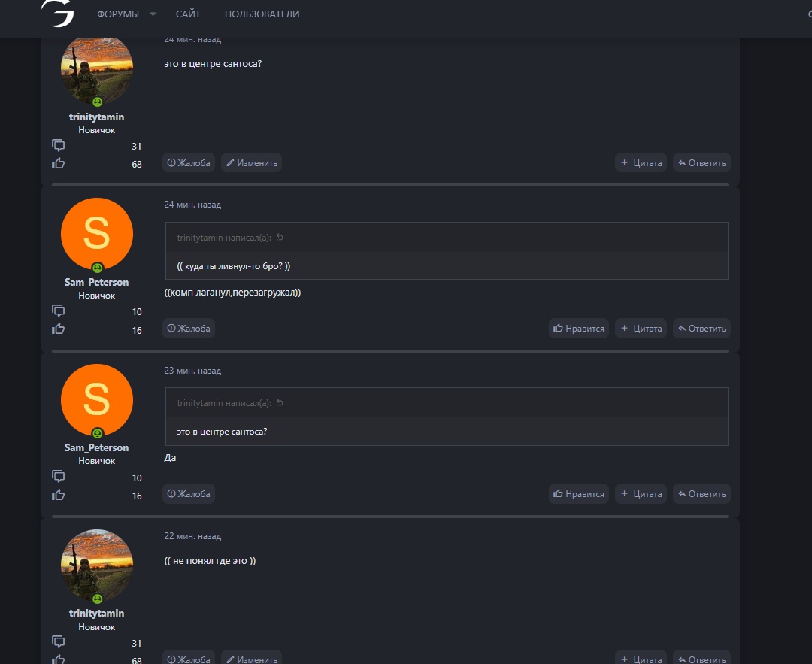Screen dimensions: 812x664
Task: Open the САЙТ menu item
Action: 188,14
